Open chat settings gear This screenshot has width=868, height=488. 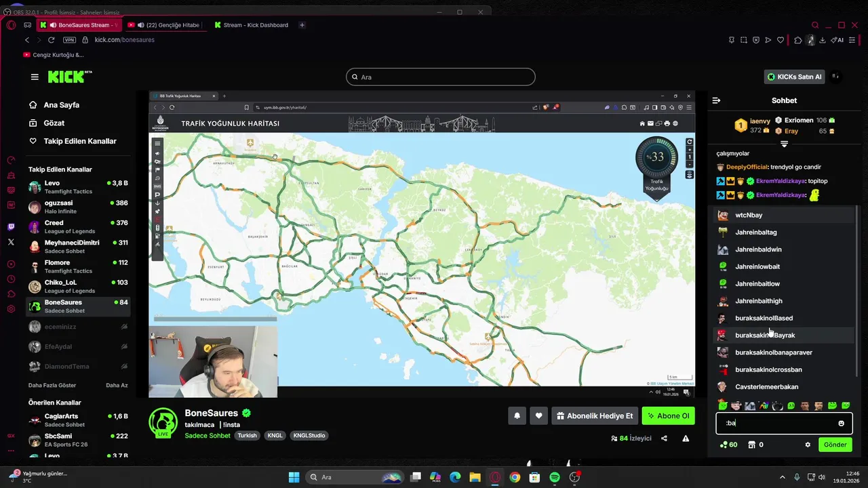[808, 445]
